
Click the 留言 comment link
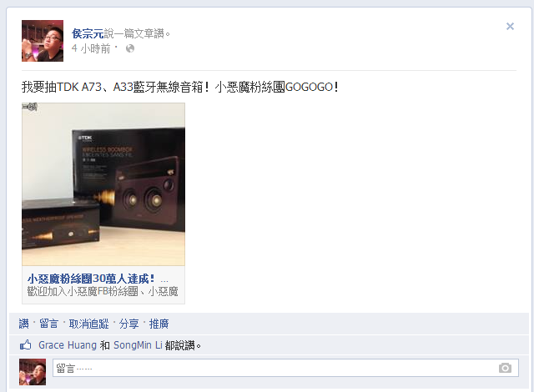pos(49,324)
